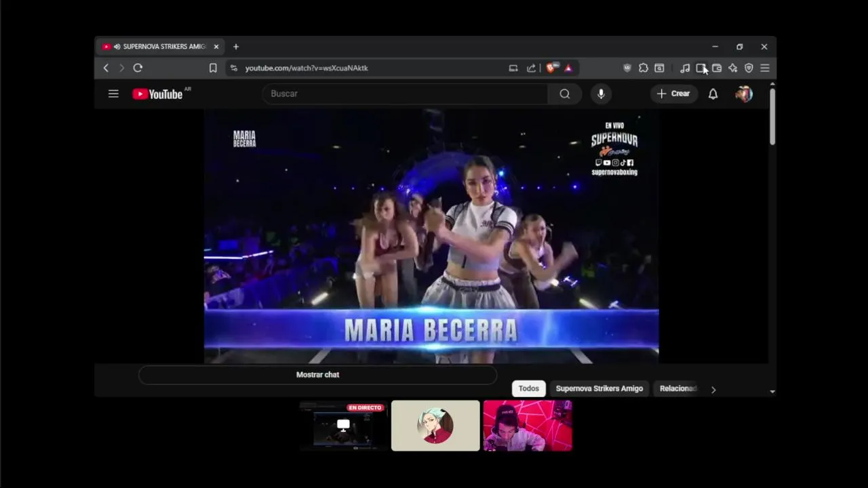Open Leo AI sparkle icon

pyautogui.click(x=733, y=68)
